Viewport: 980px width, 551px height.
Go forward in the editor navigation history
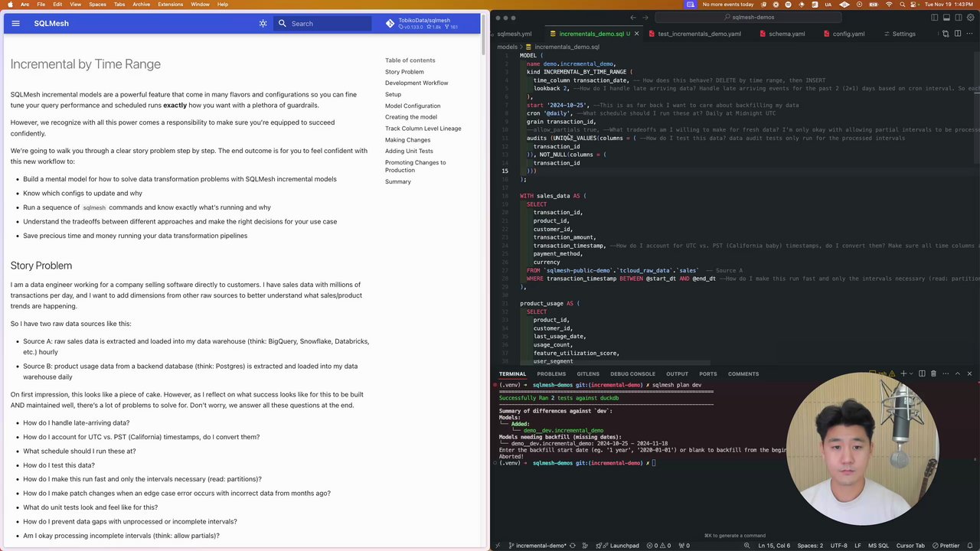645,17
